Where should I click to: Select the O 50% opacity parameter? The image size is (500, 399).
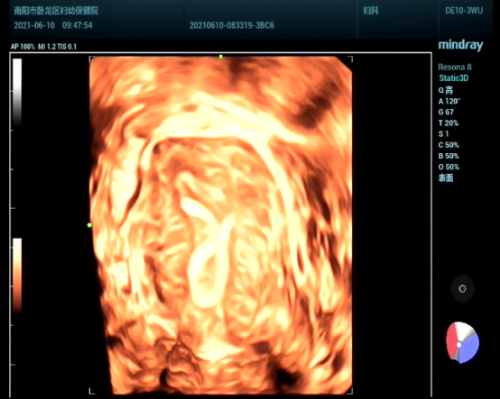click(x=449, y=167)
